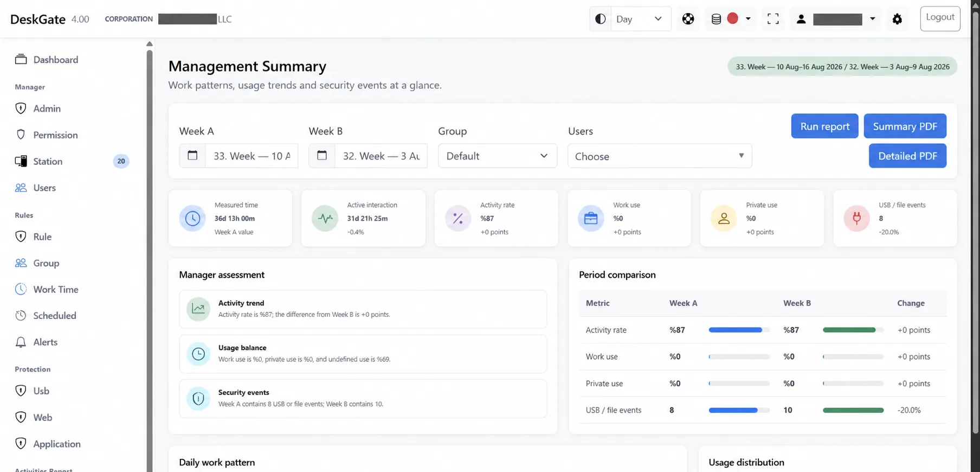Click the Usb shield icon
The width and height of the screenshot is (980, 472).
21,391
